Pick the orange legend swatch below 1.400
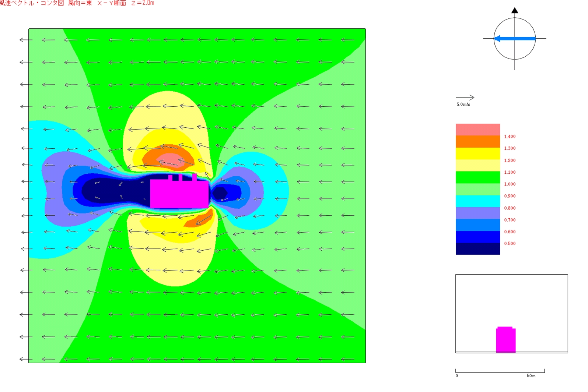Image resolution: width=588 pixels, height=392 pixels. pos(477,142)
